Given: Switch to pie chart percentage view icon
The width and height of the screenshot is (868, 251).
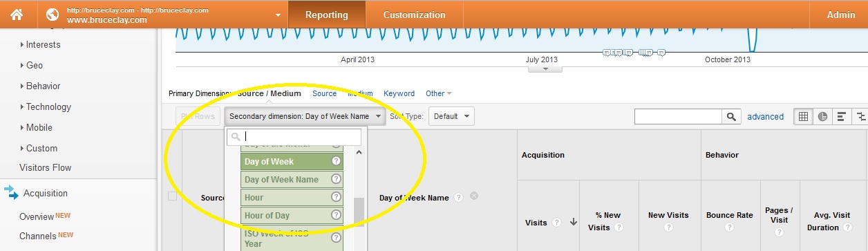Looking at the screenshot, I should click(x=822, y=117).
